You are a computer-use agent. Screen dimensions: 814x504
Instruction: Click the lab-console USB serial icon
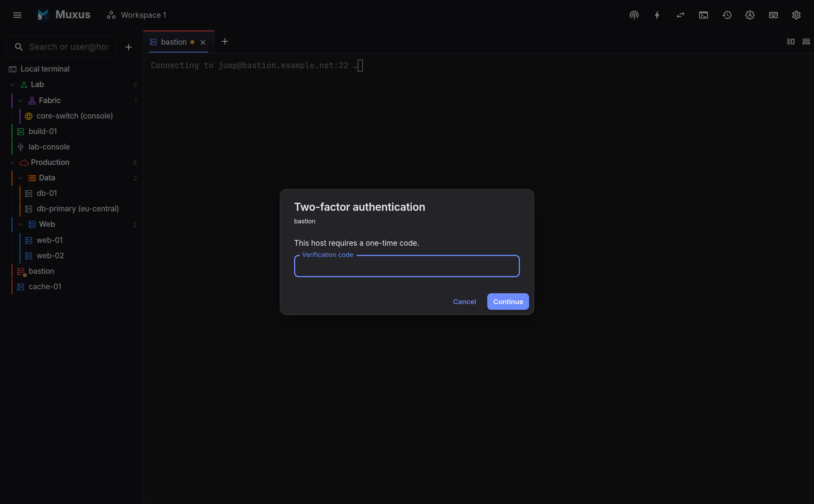(21, 147)
